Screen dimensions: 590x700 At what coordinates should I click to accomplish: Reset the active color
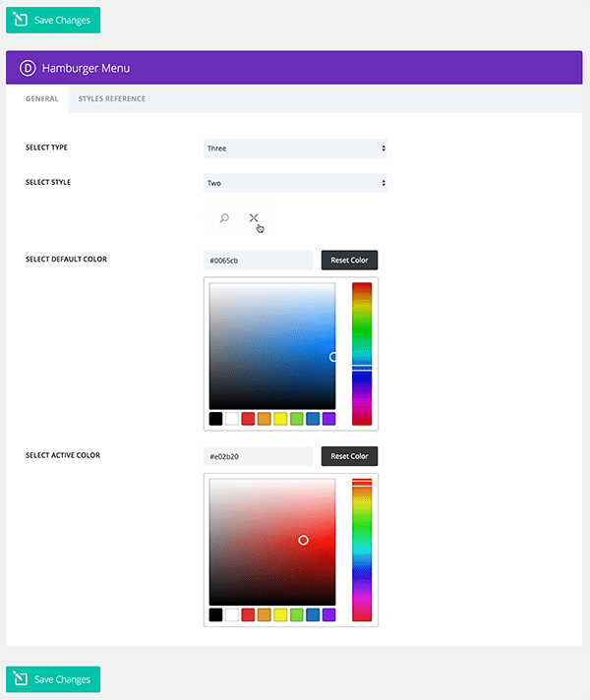pos(349,456)
